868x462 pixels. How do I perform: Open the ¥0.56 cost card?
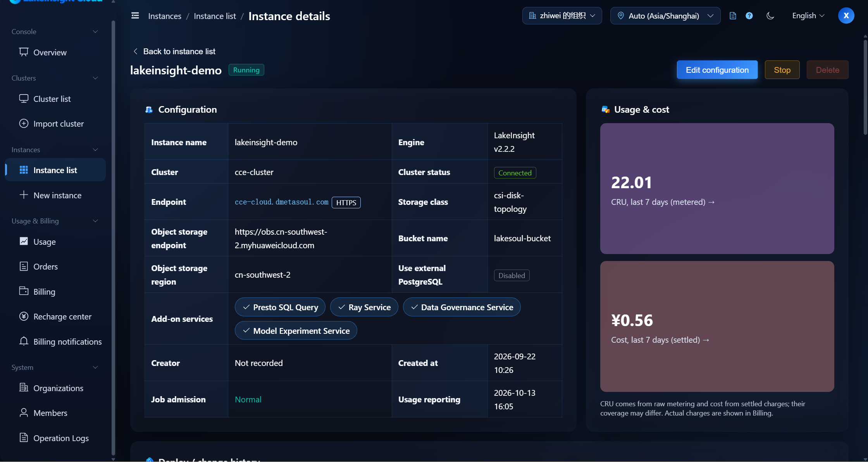click(x=717, y=326)
